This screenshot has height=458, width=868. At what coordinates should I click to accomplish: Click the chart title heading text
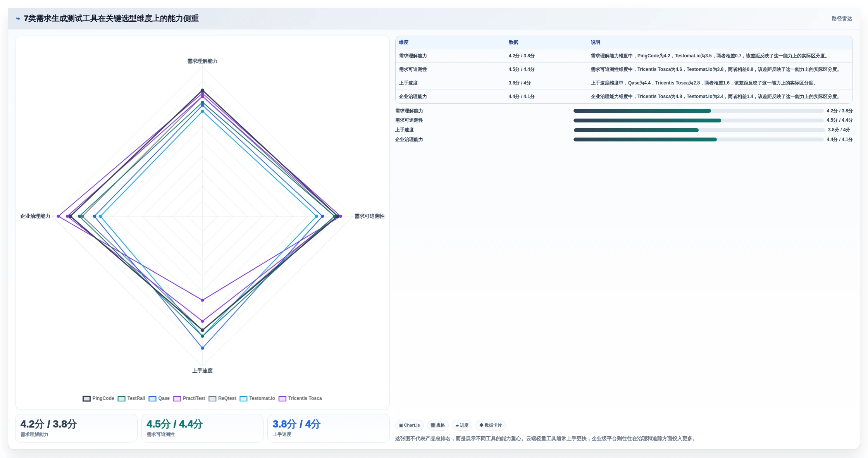[111, 19]
